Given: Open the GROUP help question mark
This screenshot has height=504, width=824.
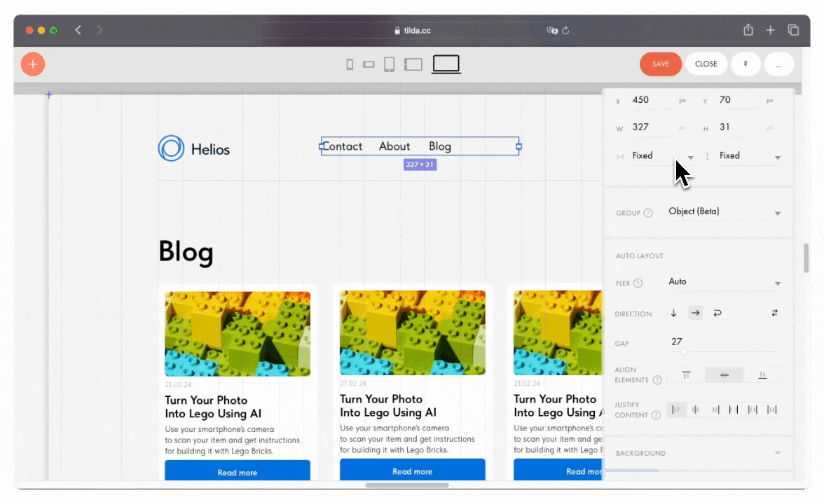Looking at the screenshot, I should (x=648, y=213).
